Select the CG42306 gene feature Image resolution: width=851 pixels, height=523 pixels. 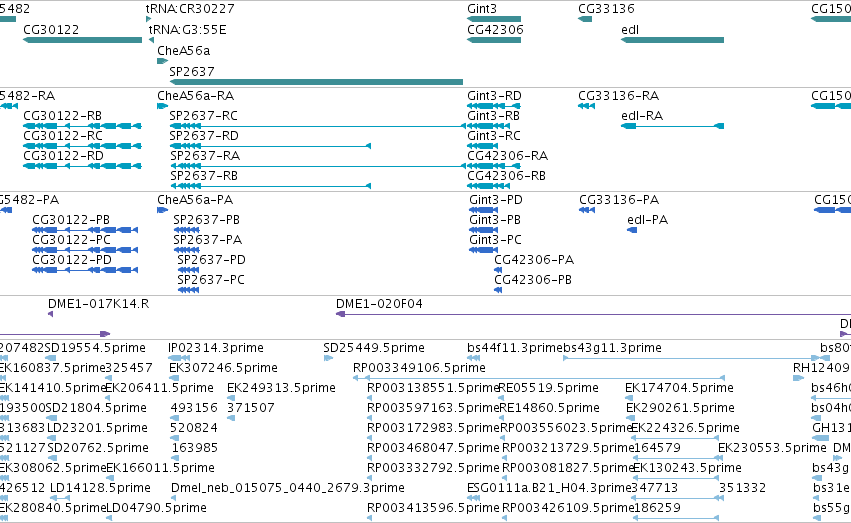[494, 40]
